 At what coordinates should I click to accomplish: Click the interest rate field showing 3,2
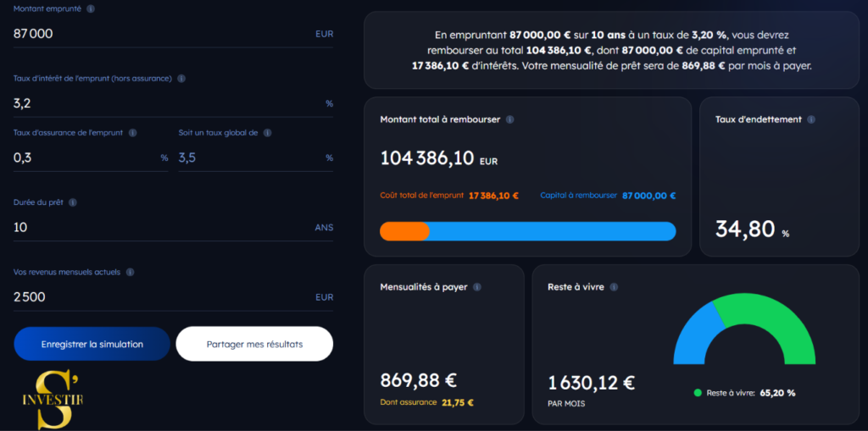(x=173, y=103)
